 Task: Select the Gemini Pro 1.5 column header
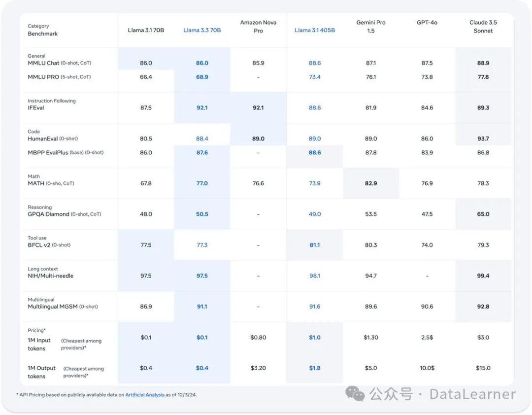(371, 27)
